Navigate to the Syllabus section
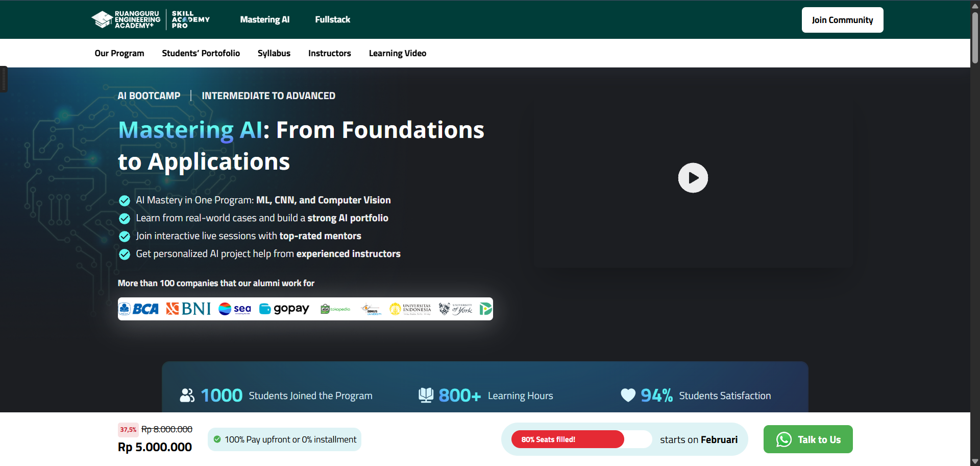The width and height of the screenshot is (980, 466). [x=274, y=53]
